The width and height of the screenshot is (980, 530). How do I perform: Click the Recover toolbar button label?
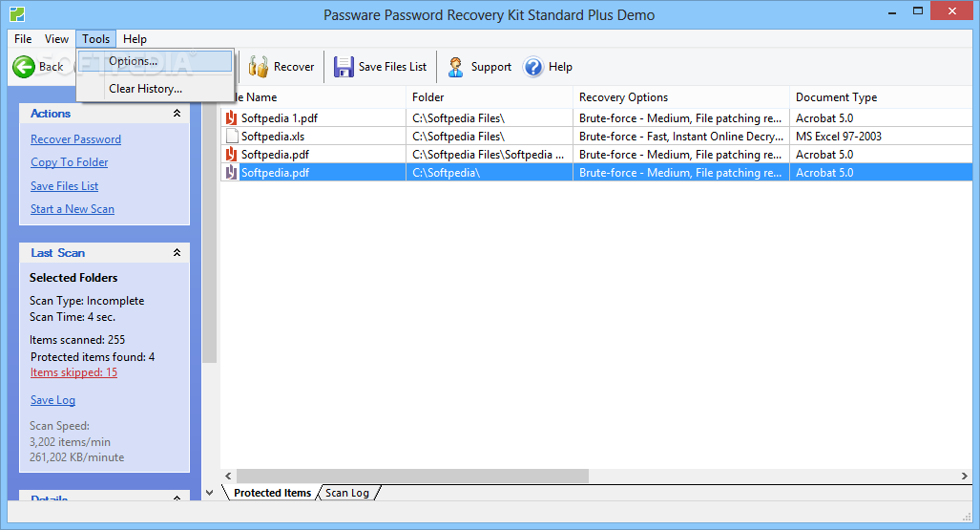coord(294,66)
